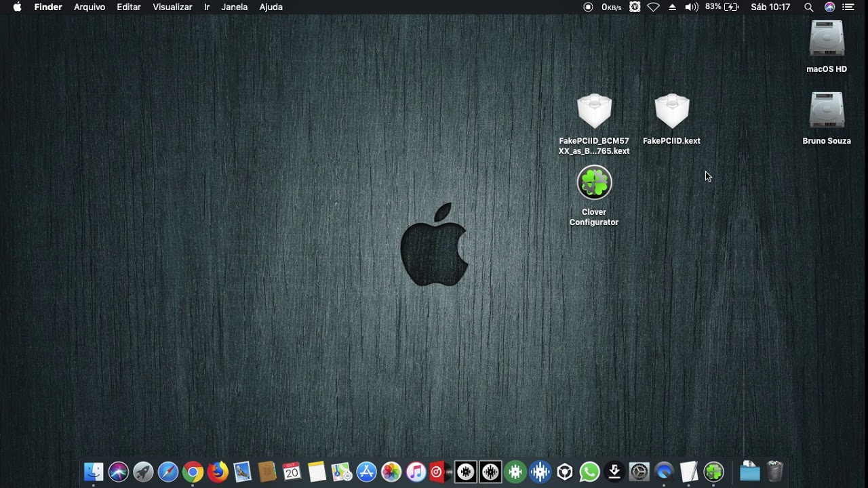Screen dimensions: 868x488
Task: Open the Finder menu
Action: click(x=48, y=7)
